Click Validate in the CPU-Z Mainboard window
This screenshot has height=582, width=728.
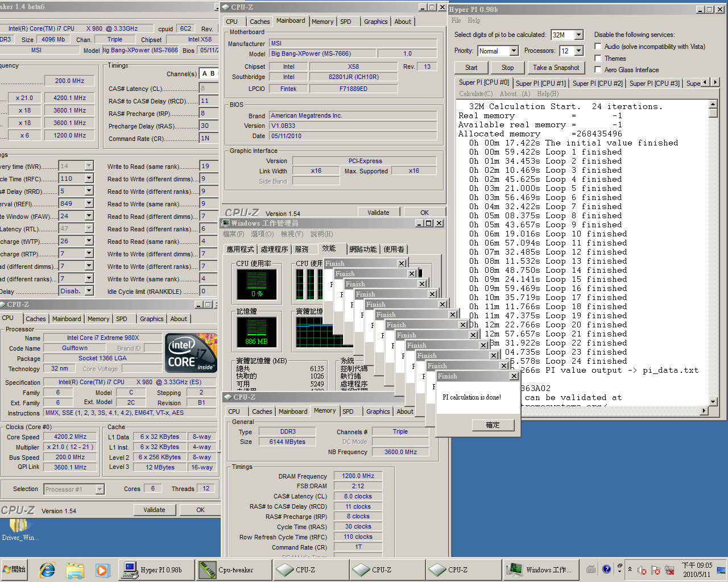379,213
